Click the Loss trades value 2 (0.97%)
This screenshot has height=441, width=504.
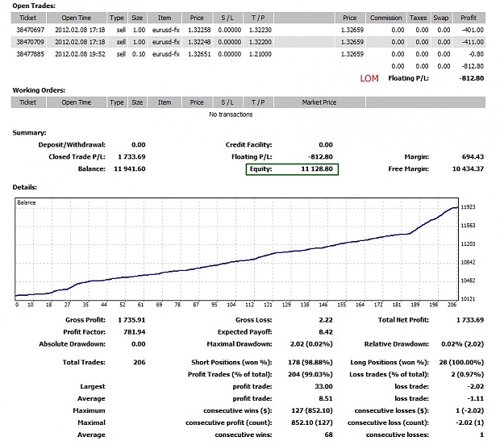pos(468,374)
